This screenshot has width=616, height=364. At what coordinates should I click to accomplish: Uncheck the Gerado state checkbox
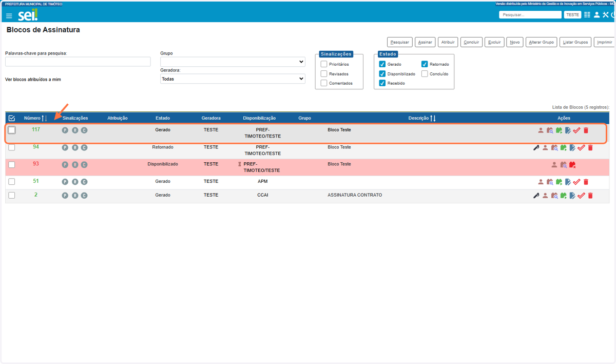(382, 64)
